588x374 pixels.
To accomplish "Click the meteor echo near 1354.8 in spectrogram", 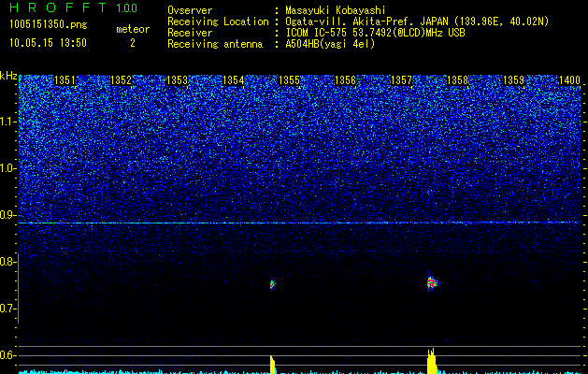I will 273,284.
